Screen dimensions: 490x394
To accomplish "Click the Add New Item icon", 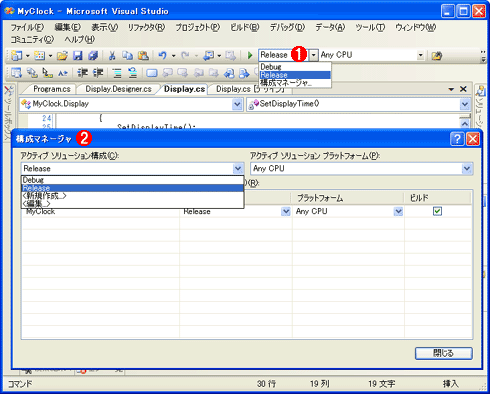I will [x=39, y=55].
